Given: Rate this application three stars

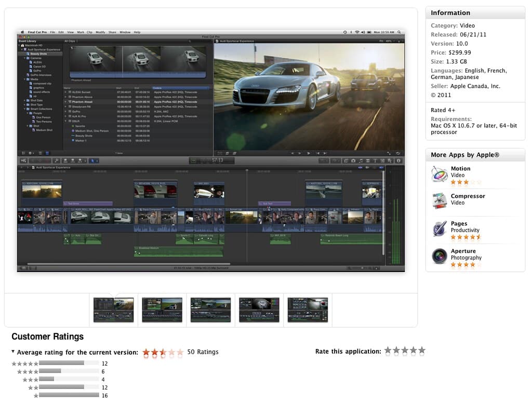Looking at the screenshot, I should [x=405, y=351].
